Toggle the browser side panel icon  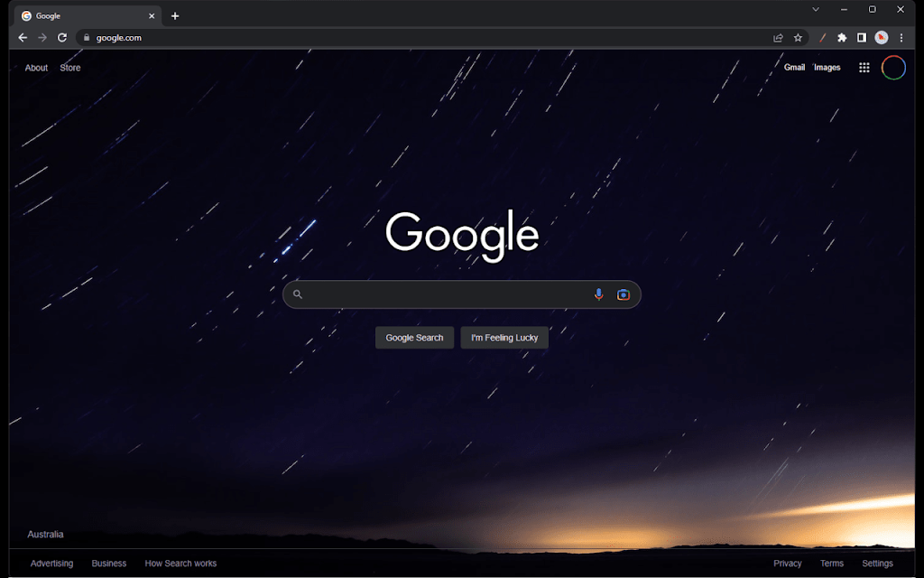(x=862, y=38)
